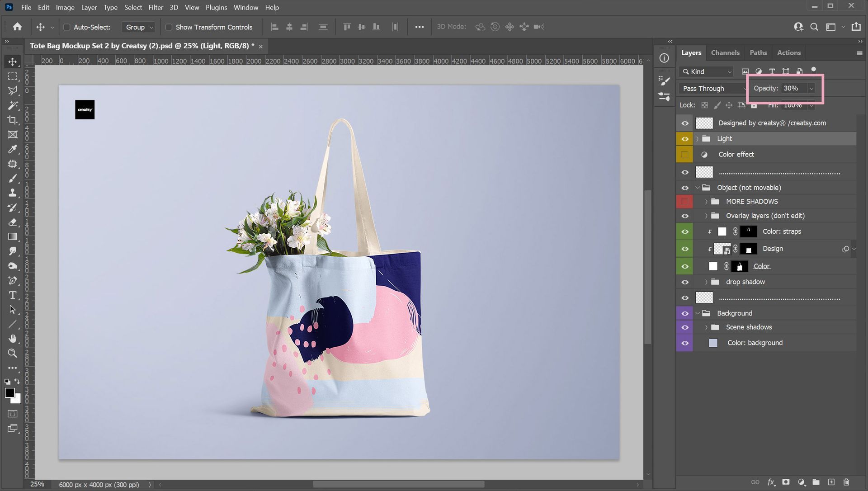Enable Show Transform Controls checkbox

point(169,27)
